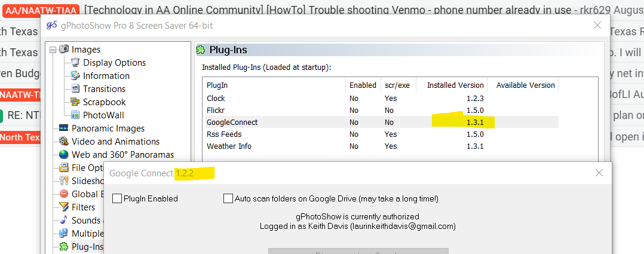Select the Flickr plug-in row

click(381, 110)
